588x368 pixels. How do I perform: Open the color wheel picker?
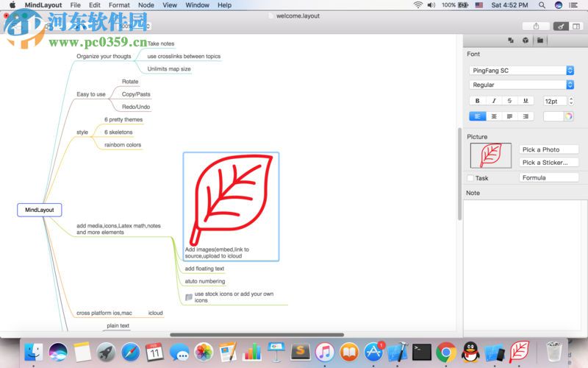568,116
